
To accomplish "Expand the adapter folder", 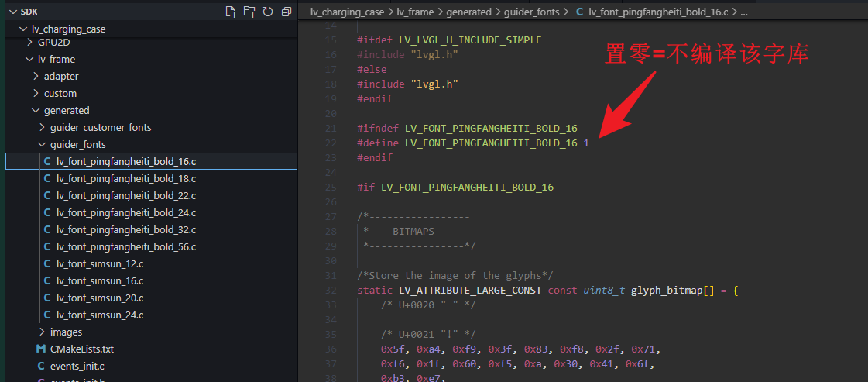I will 36,77.
